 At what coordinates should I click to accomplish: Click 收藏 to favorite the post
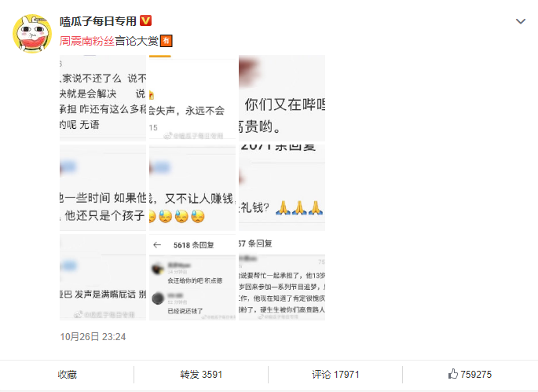(x=68, y=374)
